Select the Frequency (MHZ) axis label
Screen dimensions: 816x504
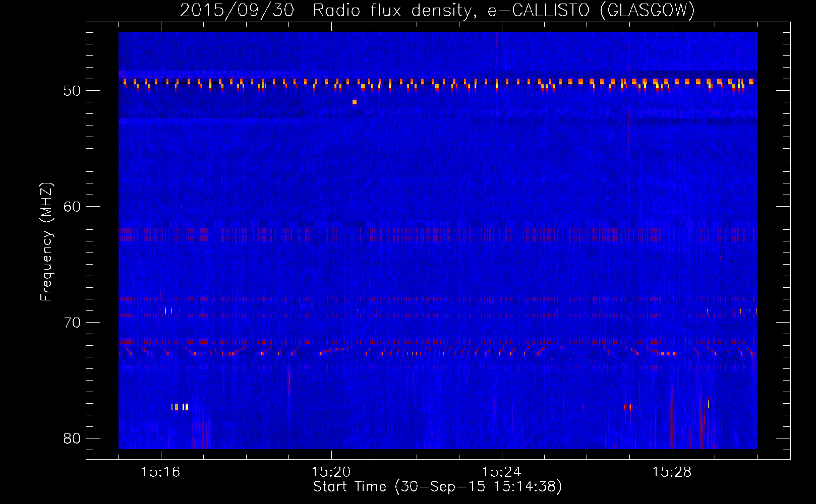(x=46, y=242)
